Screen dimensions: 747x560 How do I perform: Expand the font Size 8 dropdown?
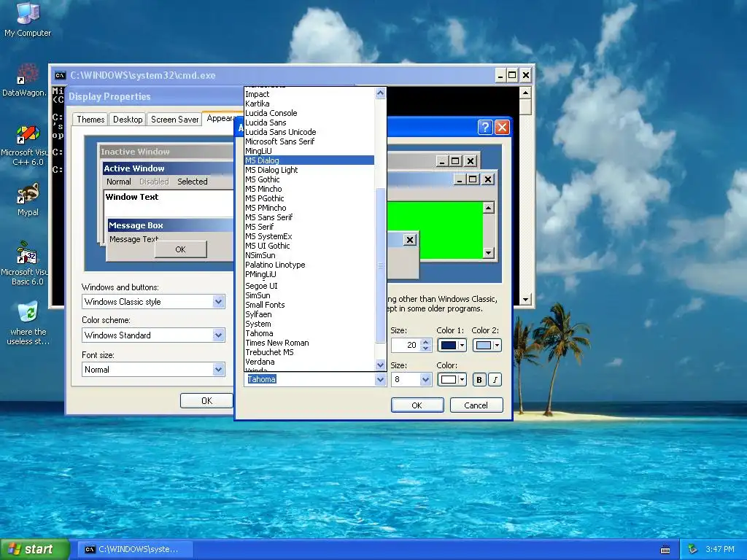click(x=425, y=379)
